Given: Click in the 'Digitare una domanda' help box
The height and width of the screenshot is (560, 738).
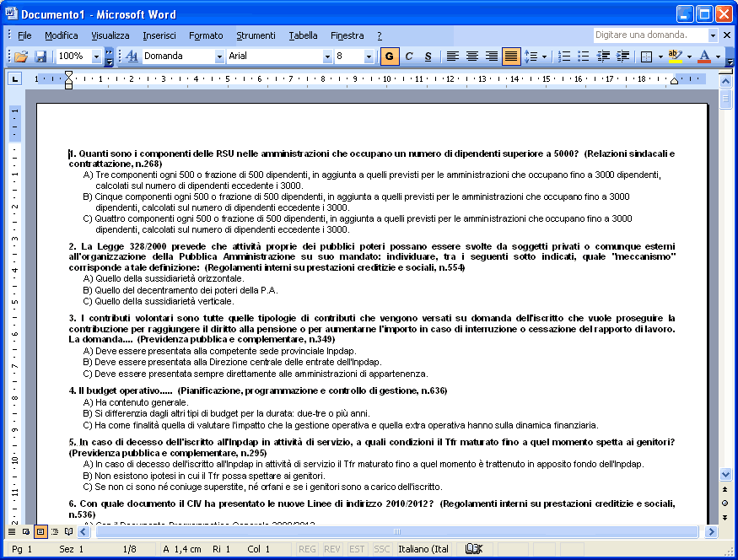Looking at the screenshot, I should (649, 35).
